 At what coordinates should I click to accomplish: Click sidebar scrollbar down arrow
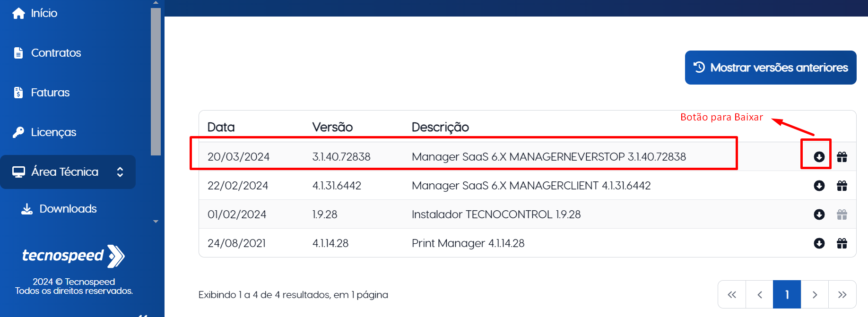click(156, 222)
